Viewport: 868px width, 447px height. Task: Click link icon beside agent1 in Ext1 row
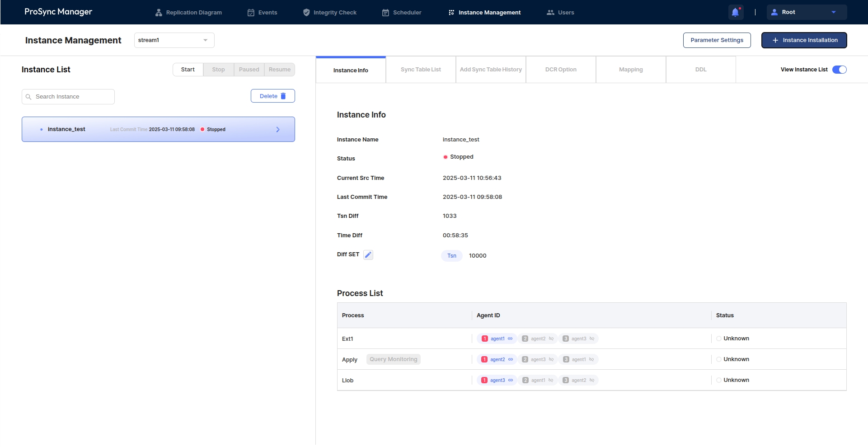pos(510,339)
